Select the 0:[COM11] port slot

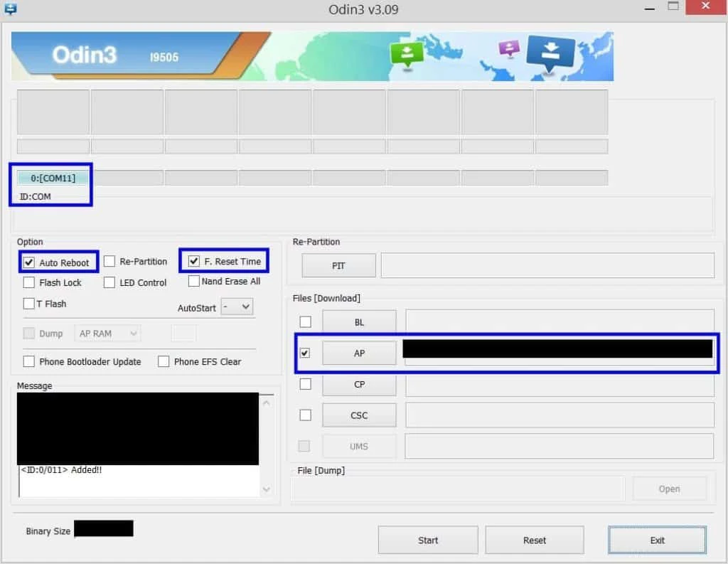click(53, 178)
